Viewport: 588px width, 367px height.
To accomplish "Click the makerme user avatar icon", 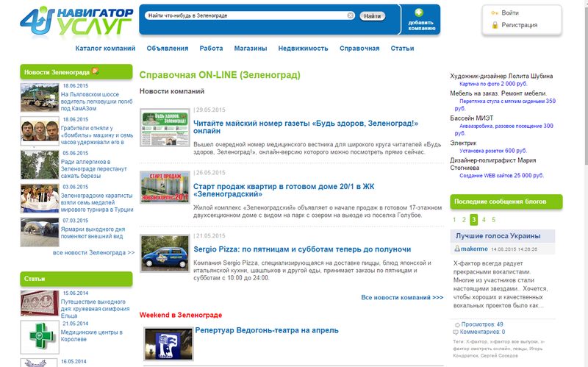I will pos(457,249).
